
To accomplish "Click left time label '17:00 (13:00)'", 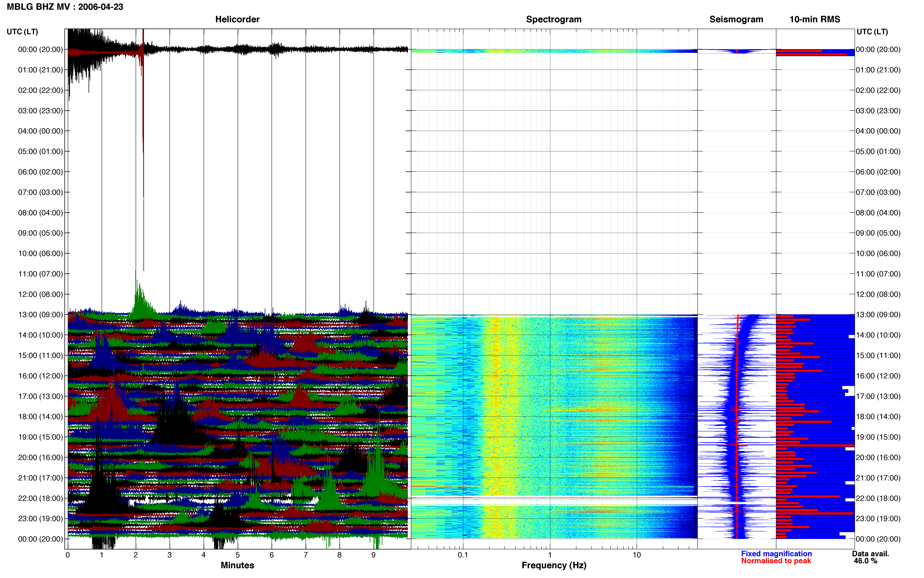I will (41, 396).
